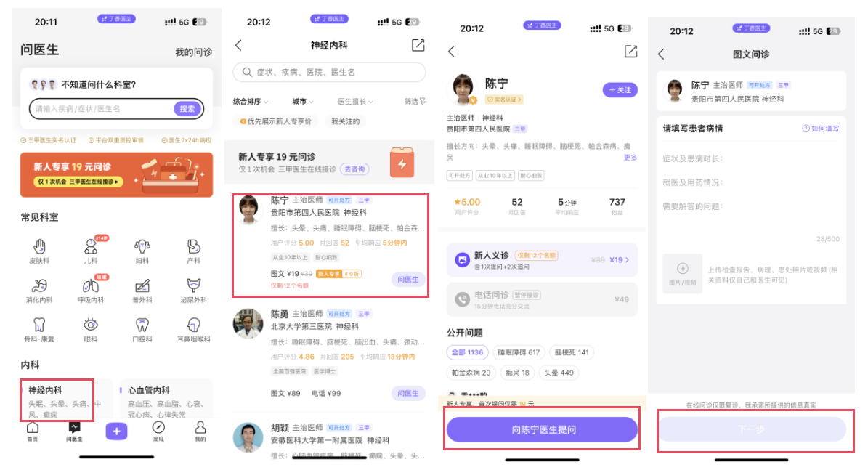
Task: Share the 神经内科 page via top-right icon
Action: (418, 45)
